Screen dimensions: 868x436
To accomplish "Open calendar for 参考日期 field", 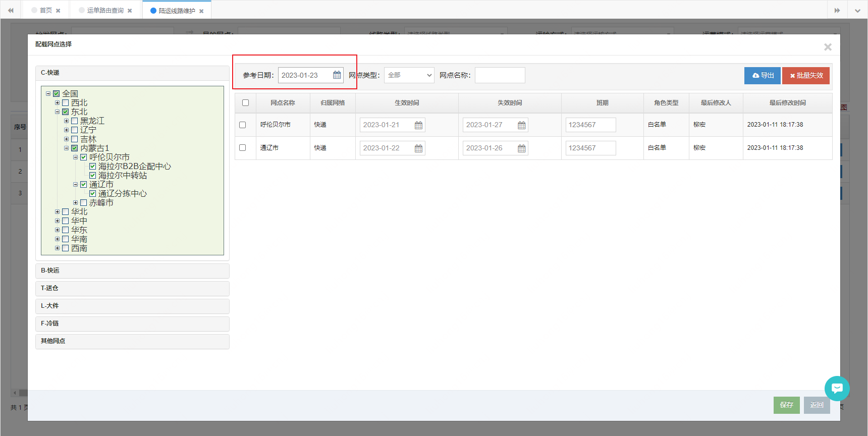I will pos(337,75).
